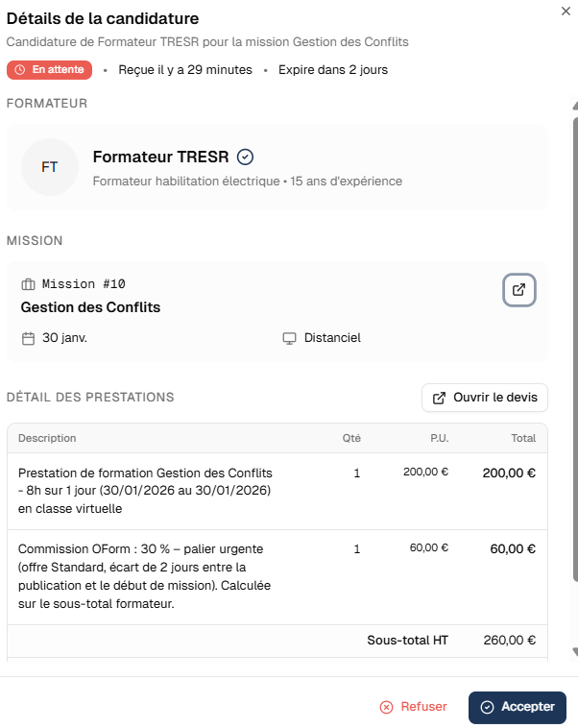Open mission details external link icon
This screenshot has width=578, height=728.
[519, 290]
